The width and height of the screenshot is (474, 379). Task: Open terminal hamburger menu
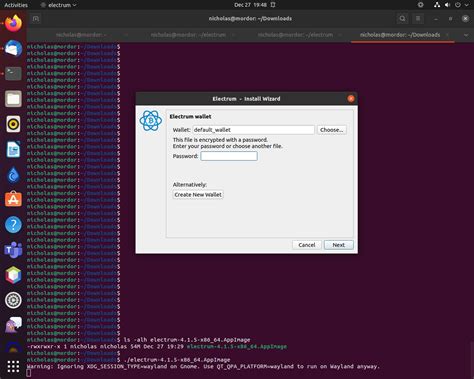[x=418, y=19]
